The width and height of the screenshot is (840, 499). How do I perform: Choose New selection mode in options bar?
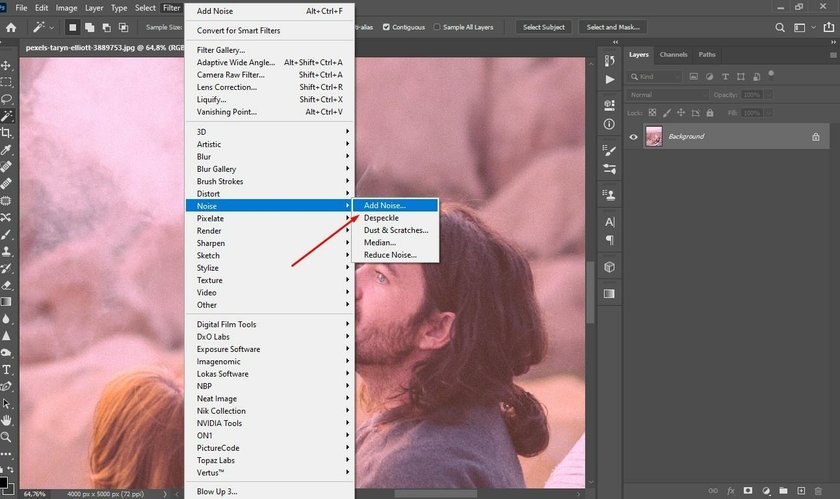click(72, 27)
